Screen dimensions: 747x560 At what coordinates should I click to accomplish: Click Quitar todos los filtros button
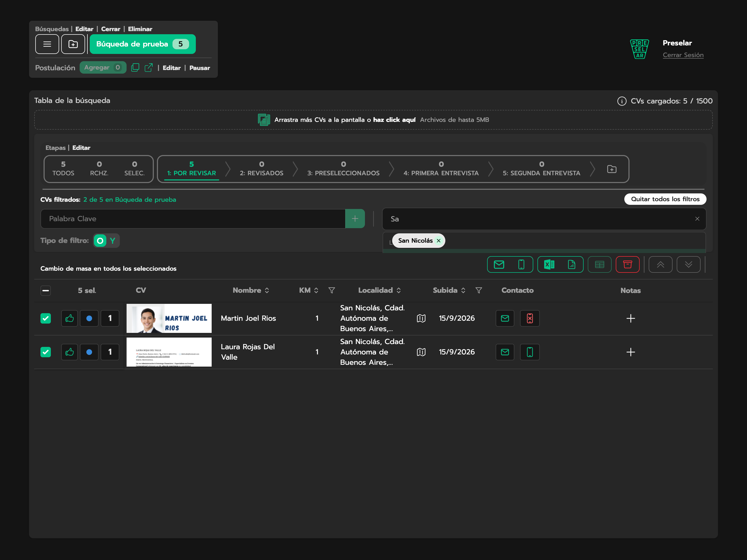click(x=665, y=199)
